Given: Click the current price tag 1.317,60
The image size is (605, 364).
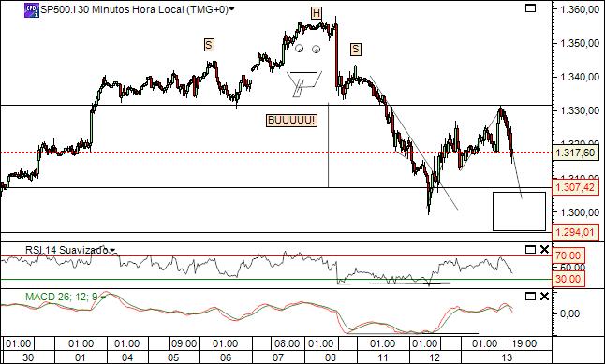Looking at the screenshot, I should 575,153.
